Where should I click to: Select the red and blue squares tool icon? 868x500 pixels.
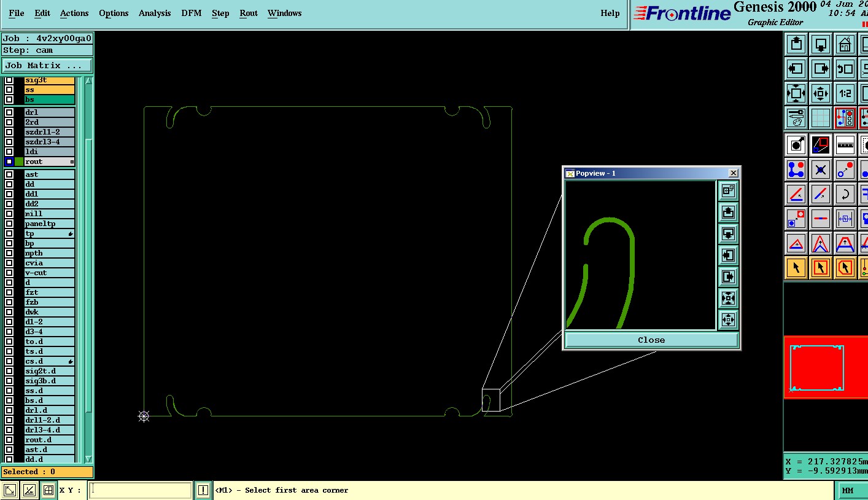click(821, 145)
